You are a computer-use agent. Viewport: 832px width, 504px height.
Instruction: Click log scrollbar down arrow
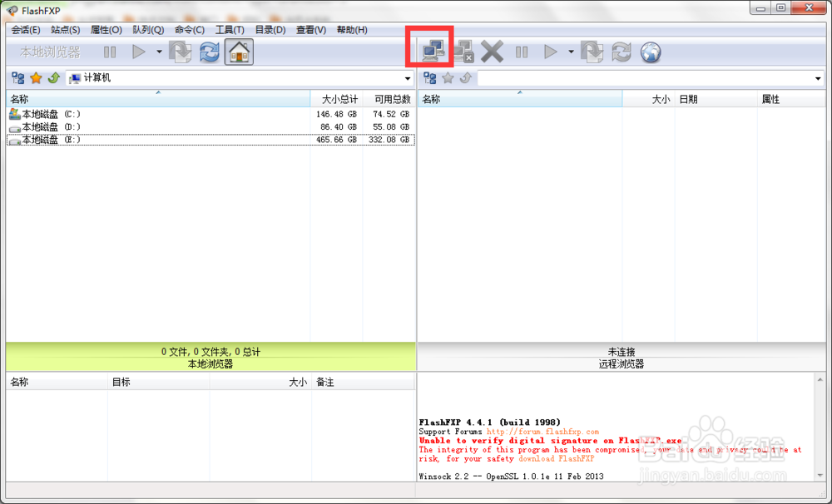[x=820, y=476]
